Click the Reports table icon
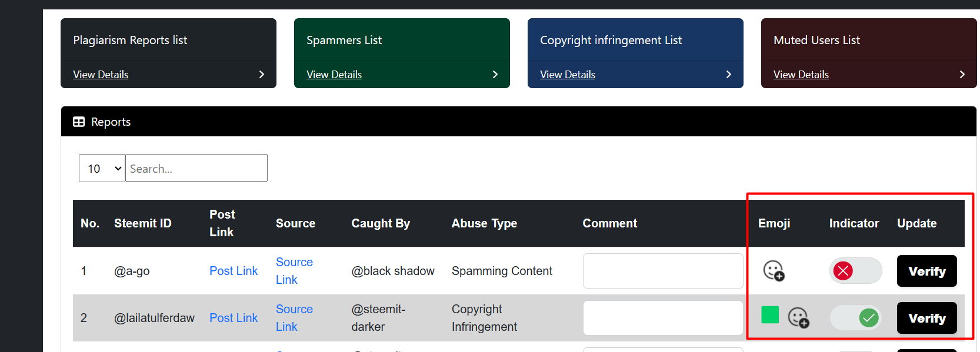The image size is (980, 352). point(79,122)
